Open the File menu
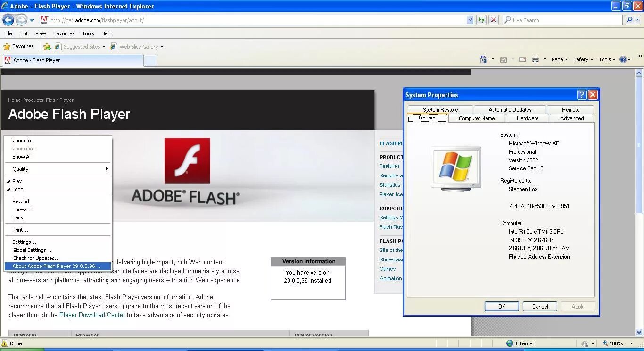The width and height of the screenshot is (644, 351). tap(8, 33)
